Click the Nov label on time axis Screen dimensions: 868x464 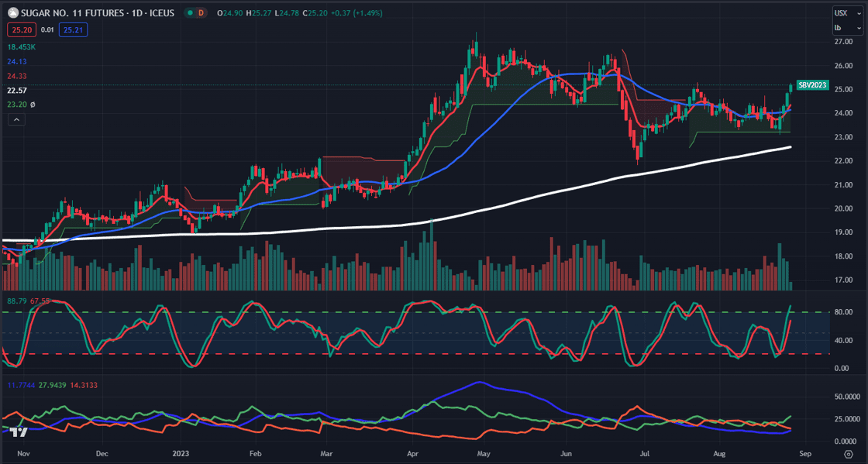pos(22,453)
